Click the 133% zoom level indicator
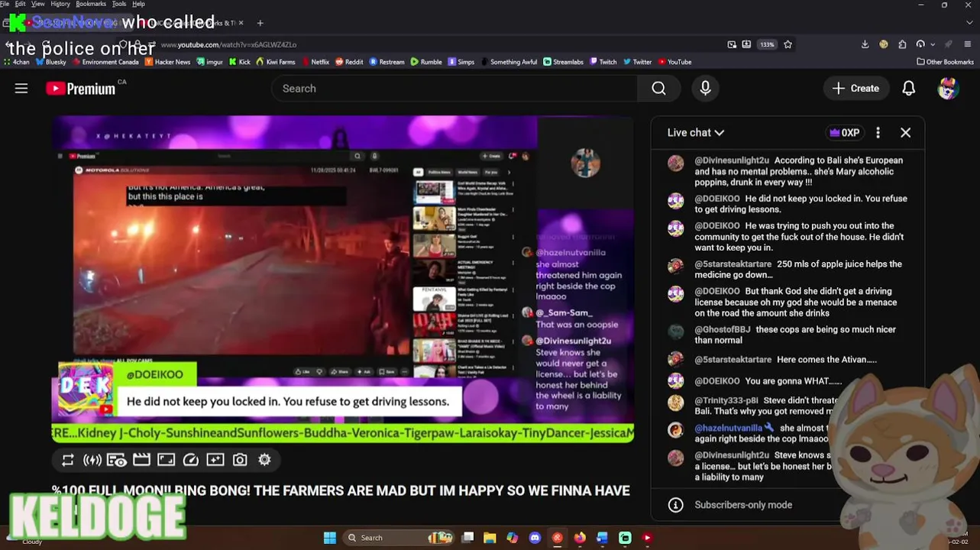This screenshot has width=980, height=550. coord(767,44)
